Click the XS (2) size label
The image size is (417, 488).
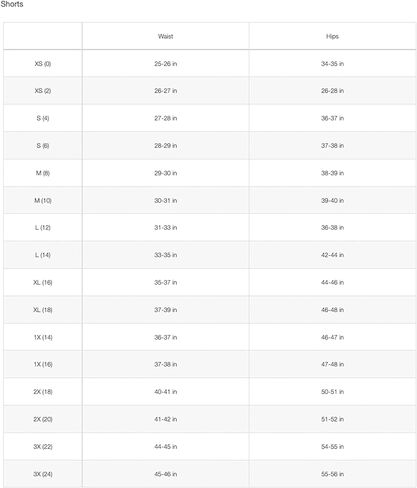tap(43, 91)
